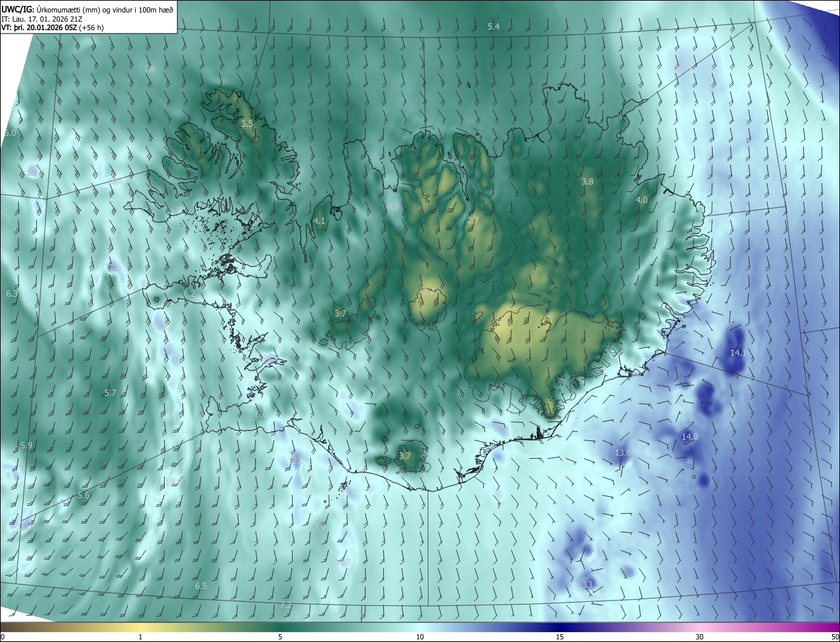Click the map title 'Úrkomumætti (mm) og vindur i 100m hæð'
Screen dimensions: 840x642
[105, 9]
